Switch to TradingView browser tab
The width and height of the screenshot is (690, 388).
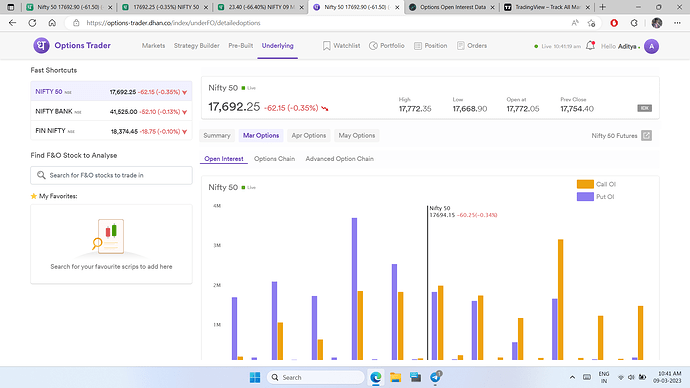547,7
